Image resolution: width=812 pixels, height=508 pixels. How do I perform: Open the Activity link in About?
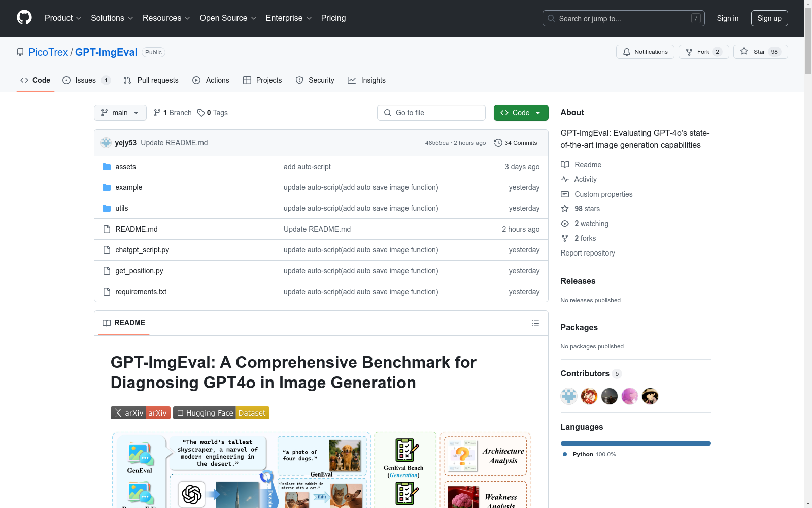pos(579,179)
